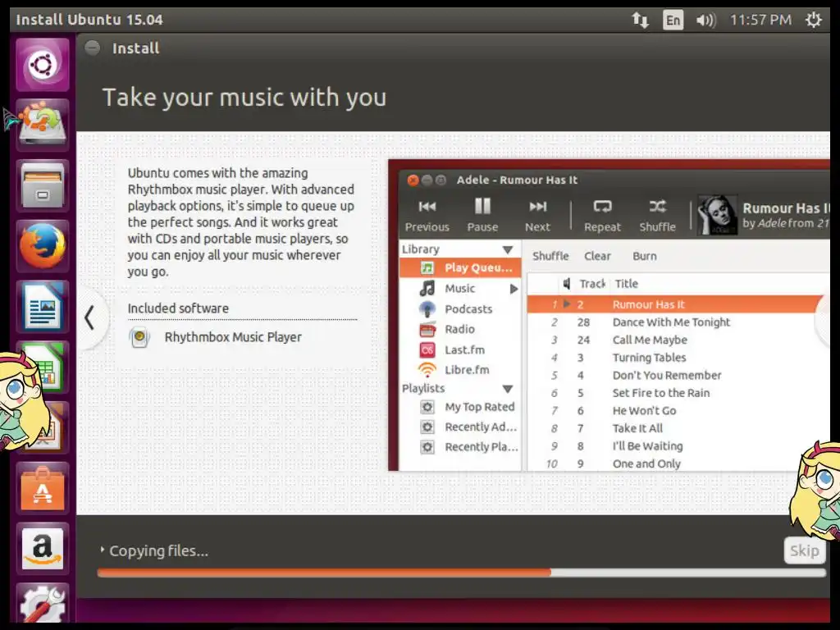Click the 11:57 PM clock

[760, 21]
